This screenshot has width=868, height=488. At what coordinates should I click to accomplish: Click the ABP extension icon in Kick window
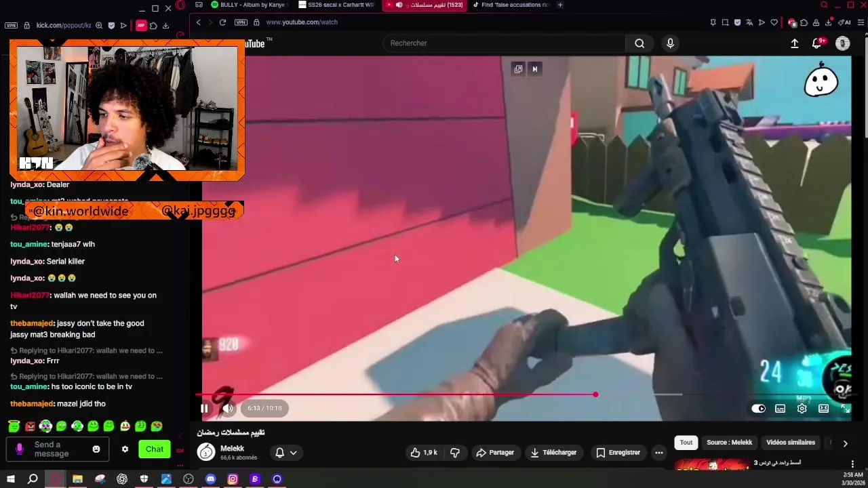point(141,26)
